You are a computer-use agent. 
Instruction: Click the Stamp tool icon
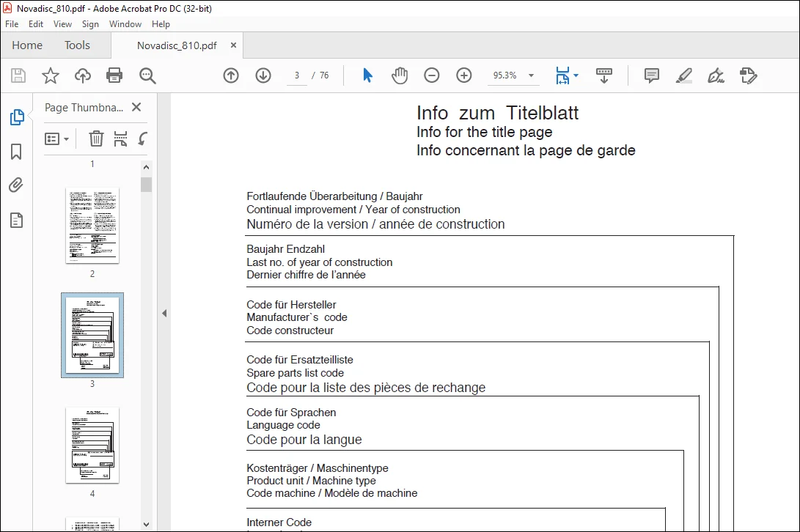pos(749,75)
